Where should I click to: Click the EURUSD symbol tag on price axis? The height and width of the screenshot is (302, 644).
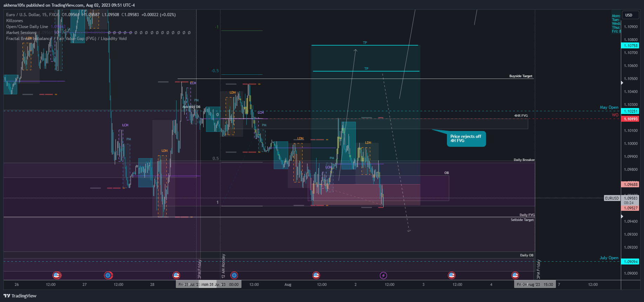coord(612,198)
